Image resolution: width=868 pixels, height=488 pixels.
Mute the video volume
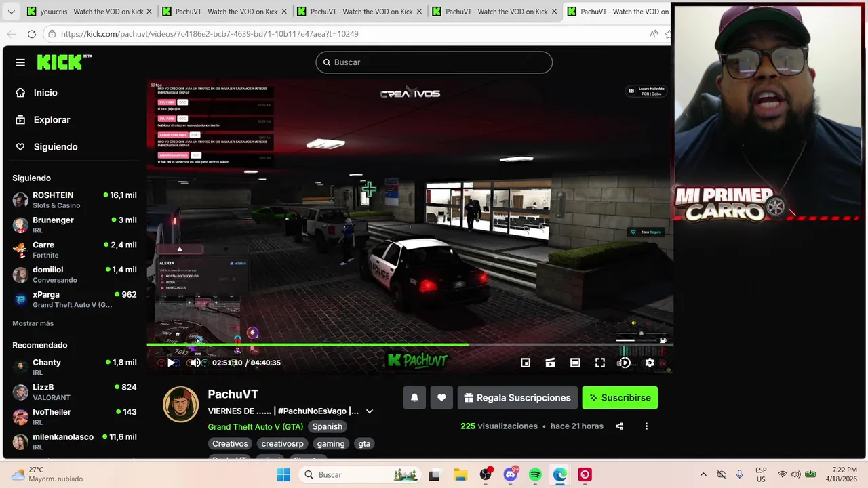click(x=195, y=363)
